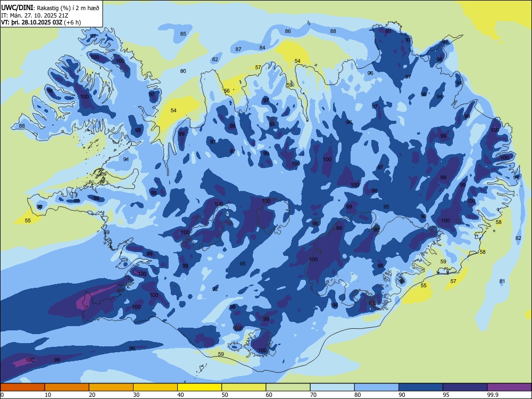The image size is (532, 399).
Task: Click the 95–99.9 dark navy legend swatch
Action: 465,387
